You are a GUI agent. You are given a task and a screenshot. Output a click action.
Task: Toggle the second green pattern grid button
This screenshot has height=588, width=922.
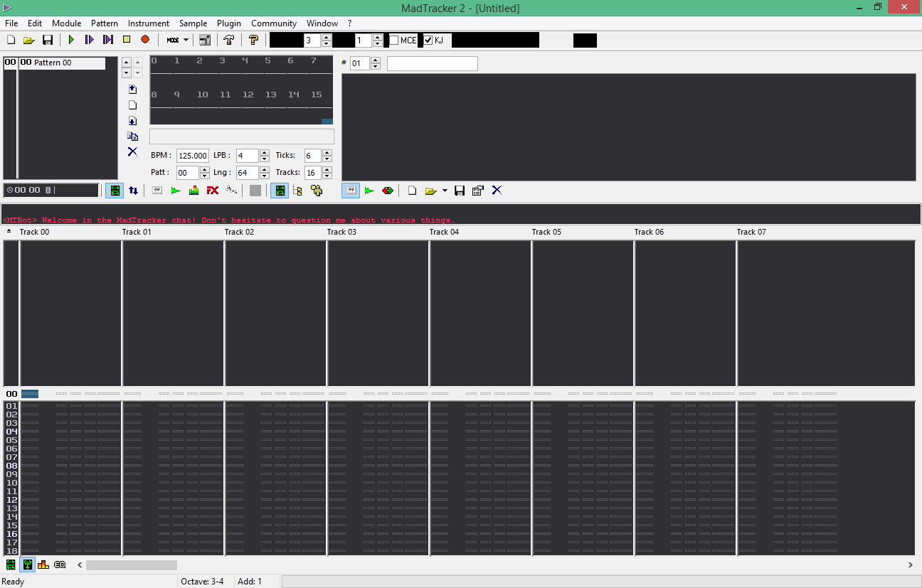pyautogui.click(x=280, y=191)
